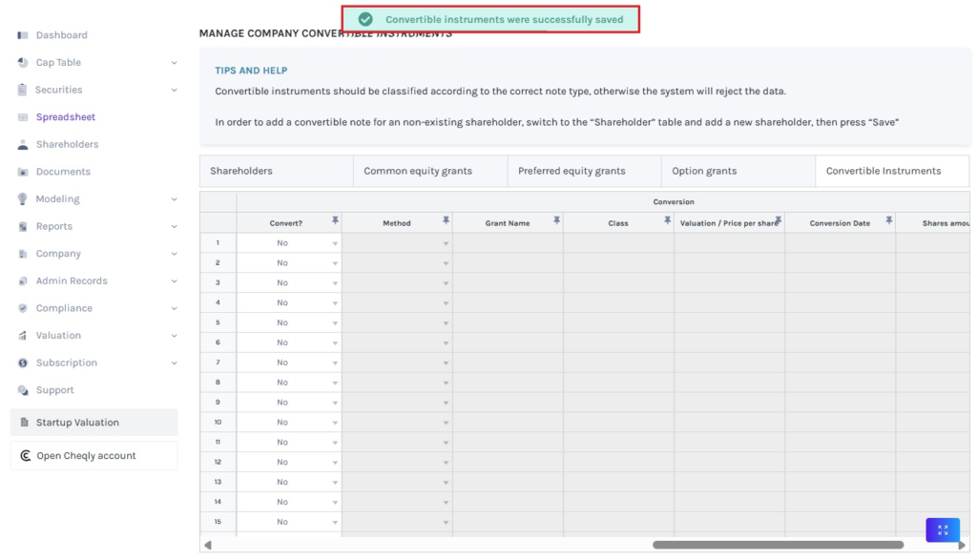The image size is (977, 560).
Task: Open Startup Valuation link
Action: coord(77,423)
